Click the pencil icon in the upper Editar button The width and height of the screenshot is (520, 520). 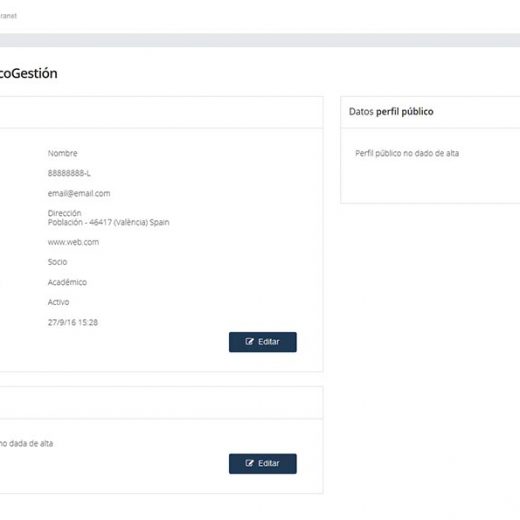(249, 341)
